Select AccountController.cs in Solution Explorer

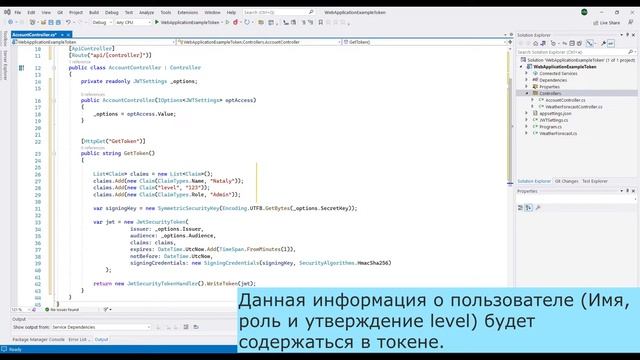[x=565, y=100]
